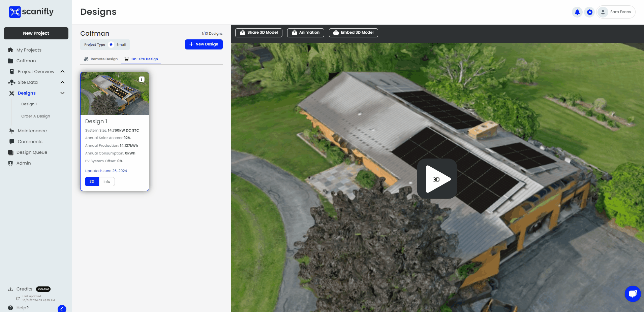Viewport: 644px width, 312px height.
Task: Open the My Projects home icon
Action: (11, 50)
